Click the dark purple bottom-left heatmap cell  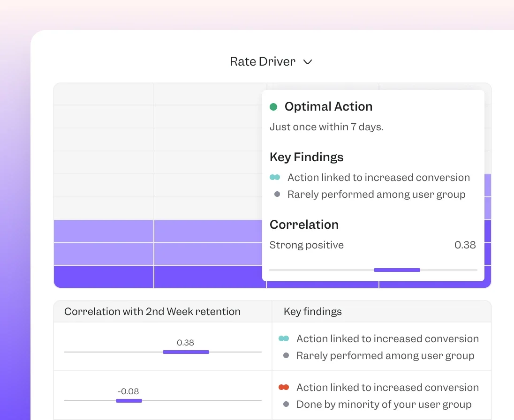104,277
